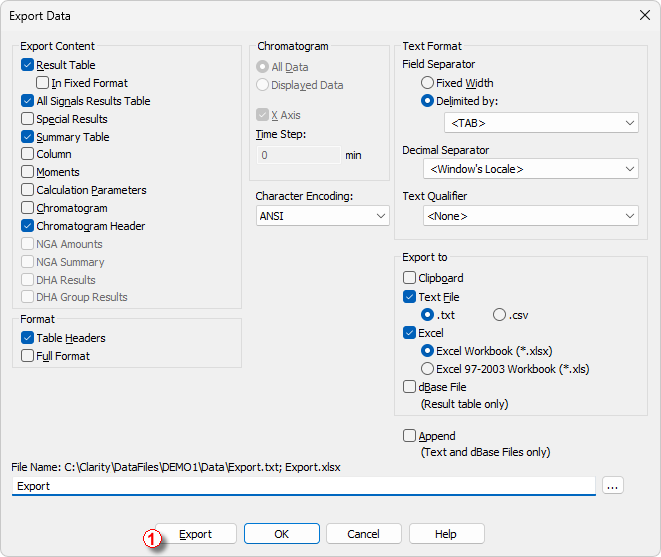Check the Clipboard export target
Viewport: 661px width, 557px height.
(409, 278)
